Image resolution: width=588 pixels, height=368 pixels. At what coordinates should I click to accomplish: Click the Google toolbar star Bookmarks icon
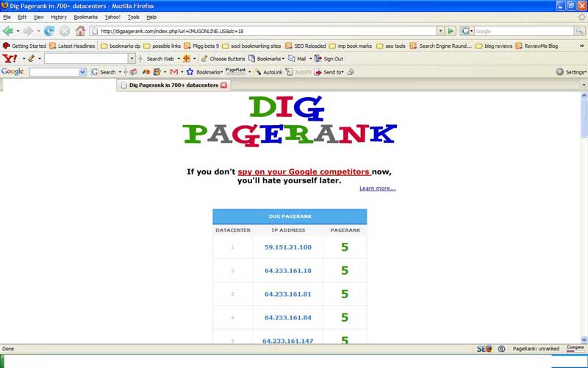pyautogui.click(x=190, y=71)
